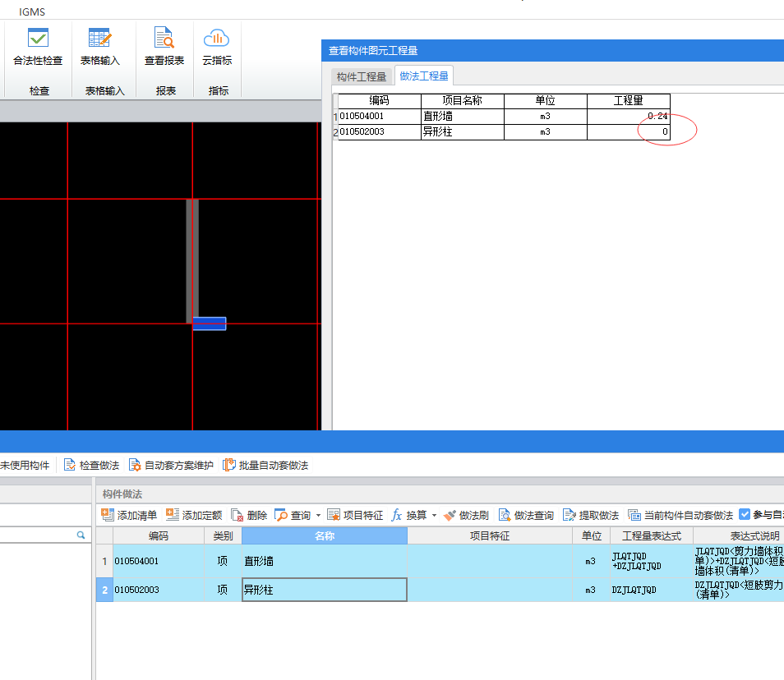Click 010502003 in the 做法工程量 table
This screenshot has height=680, width=784.
tap(380, 131)
